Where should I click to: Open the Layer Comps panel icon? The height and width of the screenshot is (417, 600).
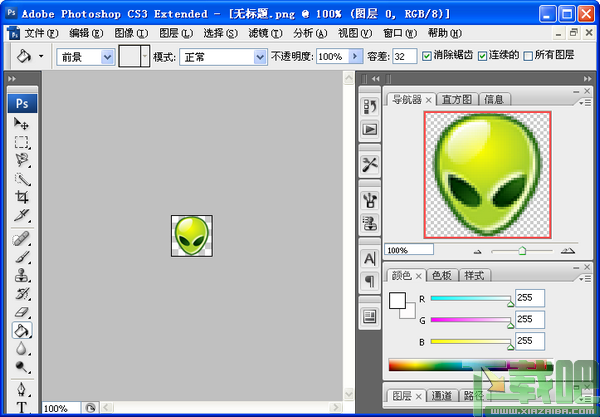coord(370,316)
